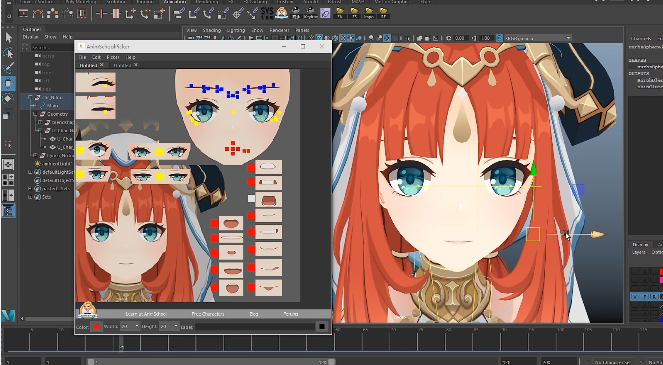Toggle the view transform icon beside color space dropdown
This screenshot has height=365, width=663.
tap(499, 38)
